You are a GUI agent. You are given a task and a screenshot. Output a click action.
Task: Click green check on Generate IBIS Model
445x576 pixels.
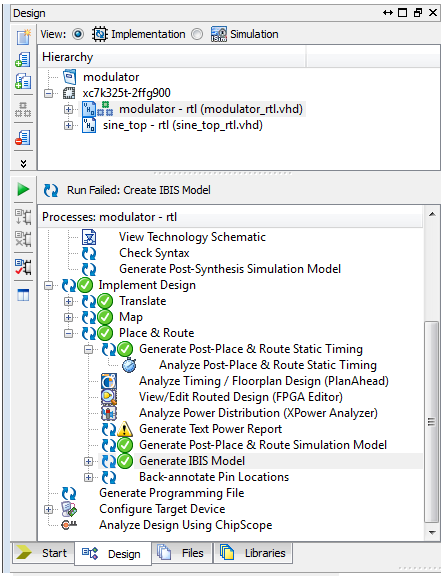coord(125,461)
